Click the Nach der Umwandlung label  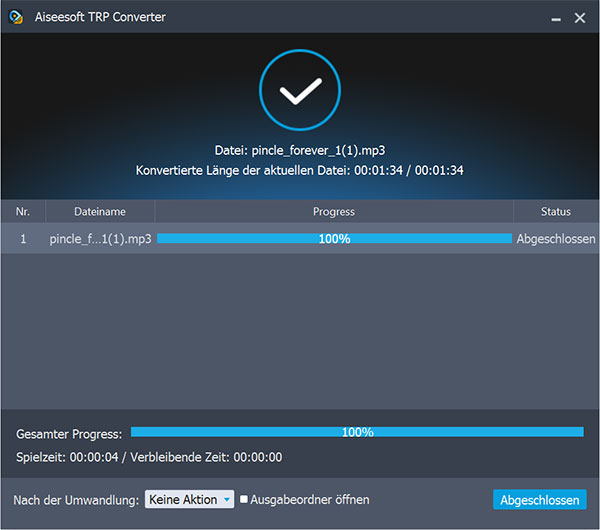tap(76, 500)
